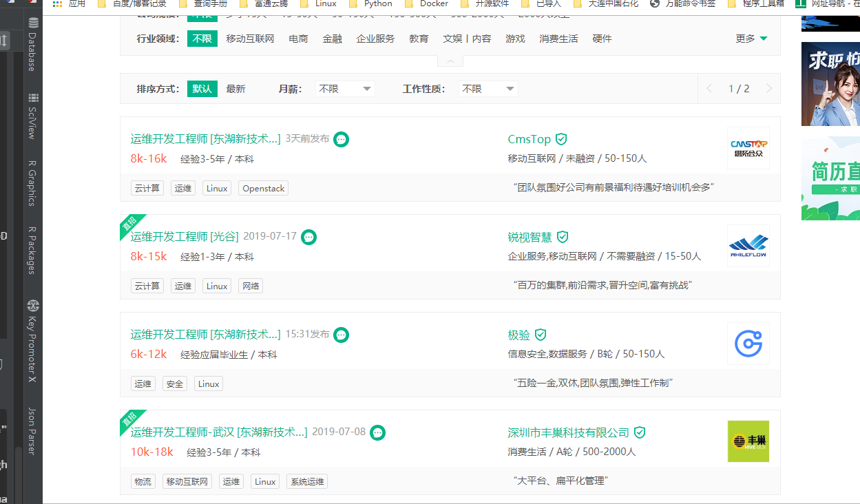Open the 万能命令书签 bookmark

pos(682,3)
